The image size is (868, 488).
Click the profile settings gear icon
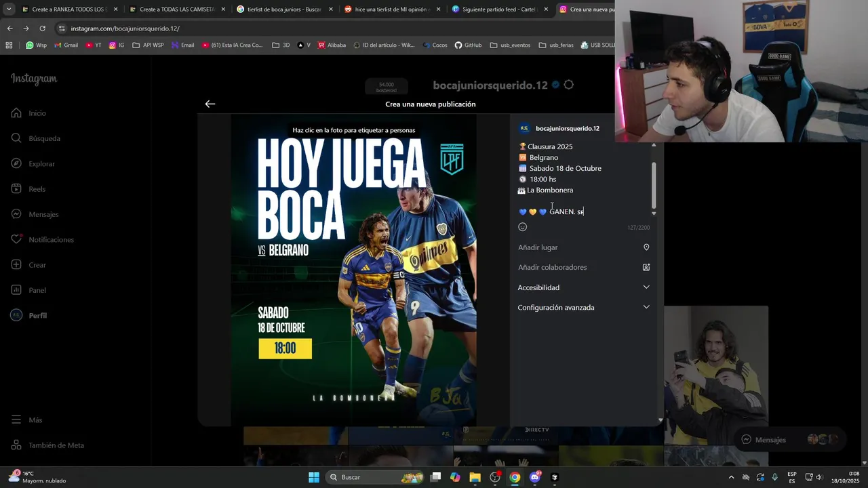click(568, 85)
